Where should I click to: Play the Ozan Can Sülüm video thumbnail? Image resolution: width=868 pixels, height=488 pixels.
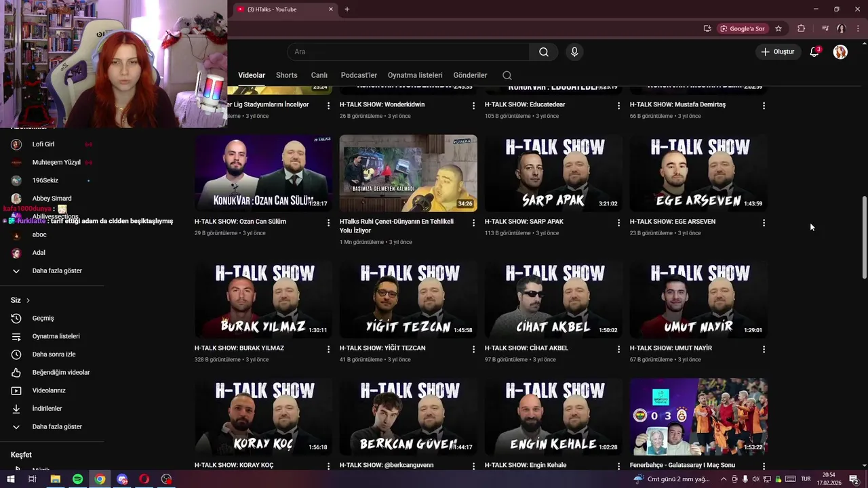263,173
